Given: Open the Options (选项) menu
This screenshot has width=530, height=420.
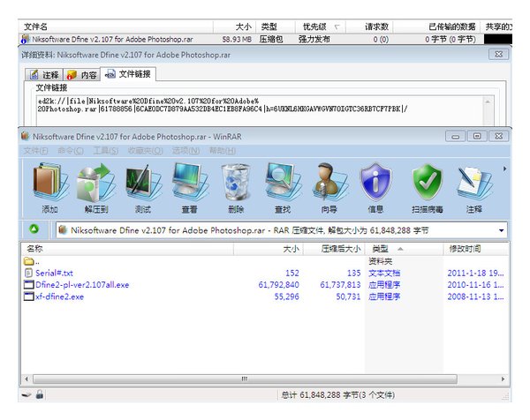Looking at the screenshot, I should pyautogui.click(x=185, y=151).
